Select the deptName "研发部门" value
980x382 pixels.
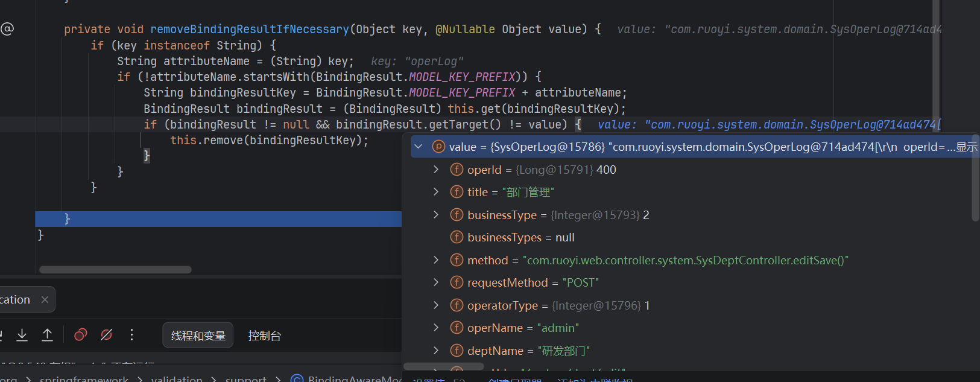[x=563, y=351]
